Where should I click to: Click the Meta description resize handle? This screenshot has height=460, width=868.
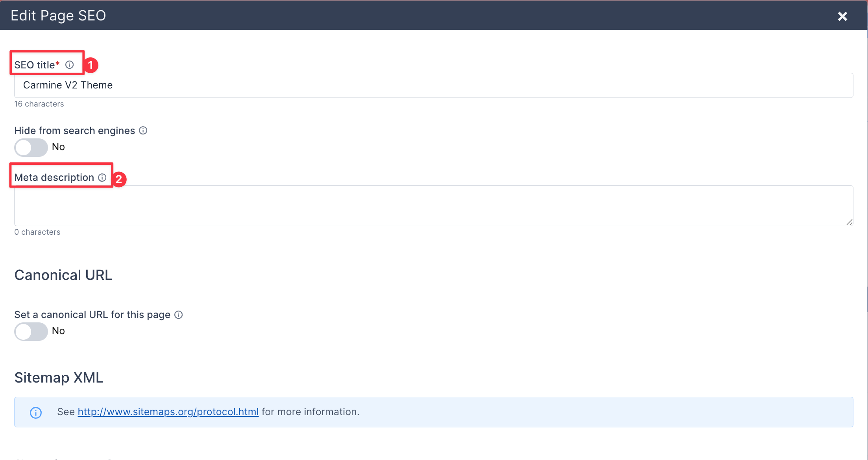(849, 222)
